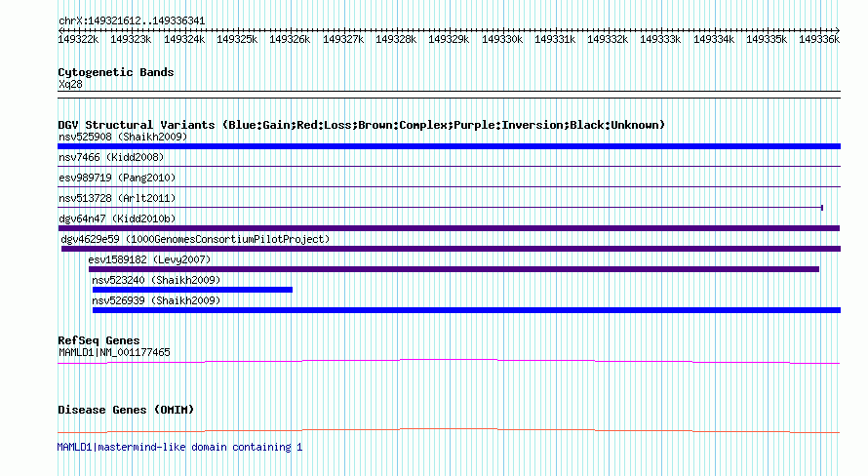Click the purple dgv64n47 inversion bar

449,228
